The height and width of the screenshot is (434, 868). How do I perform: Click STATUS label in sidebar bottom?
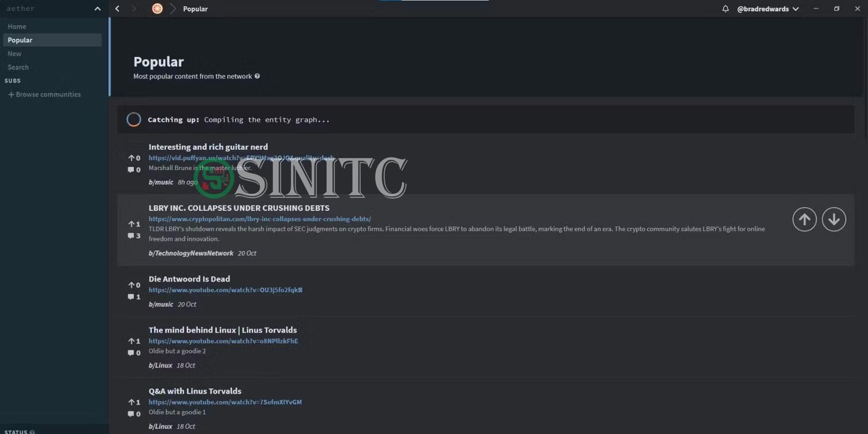click(x=16, y=432)
